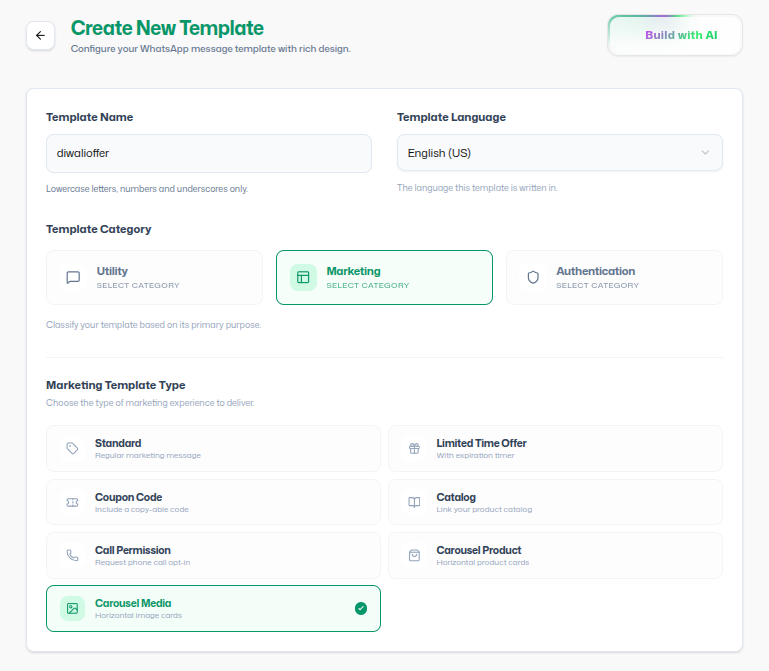Click the Marketing Template Type heading

[116, 385]
